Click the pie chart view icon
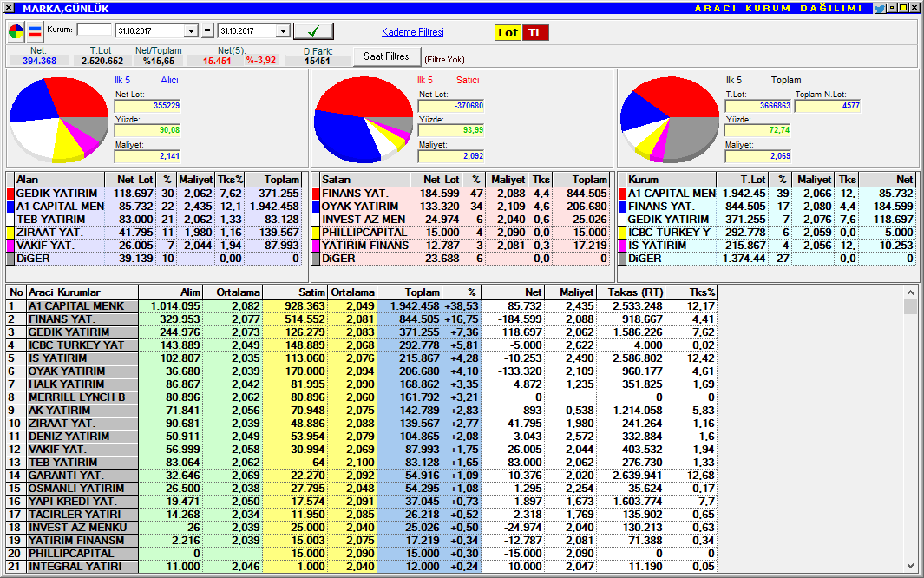 click(16, 32)
